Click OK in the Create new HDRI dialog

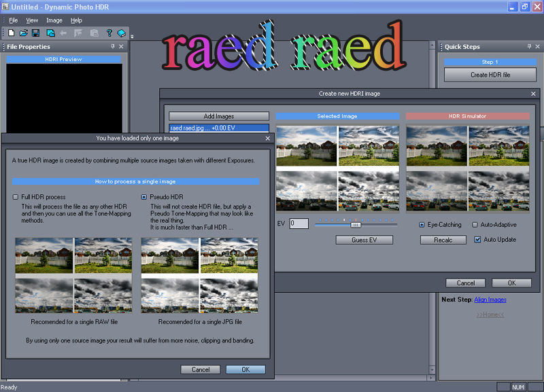[x=512, y=283]
